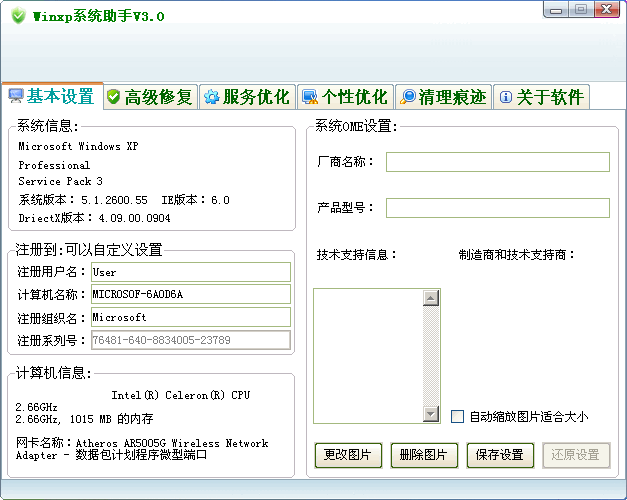Screen dimensions: 627x500
Task: Switch to the 基本设置 tab
Action: point(52,96)
